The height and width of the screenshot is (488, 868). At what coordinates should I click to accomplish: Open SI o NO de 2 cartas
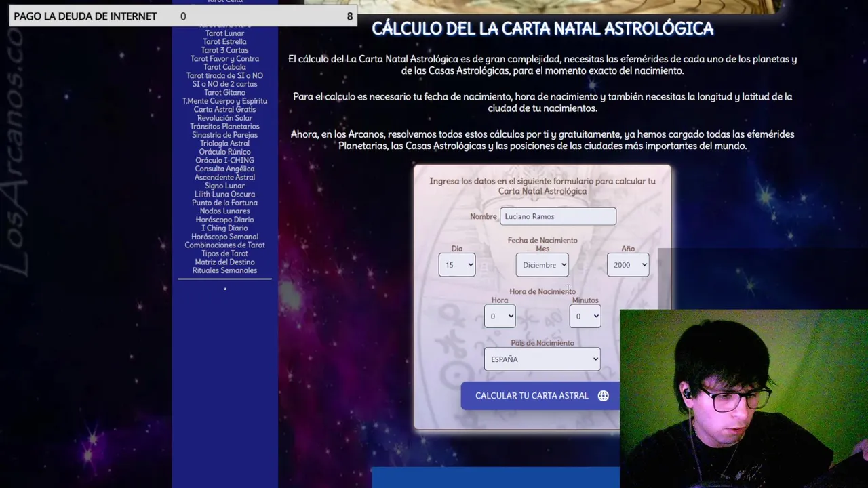pos(224,84)
